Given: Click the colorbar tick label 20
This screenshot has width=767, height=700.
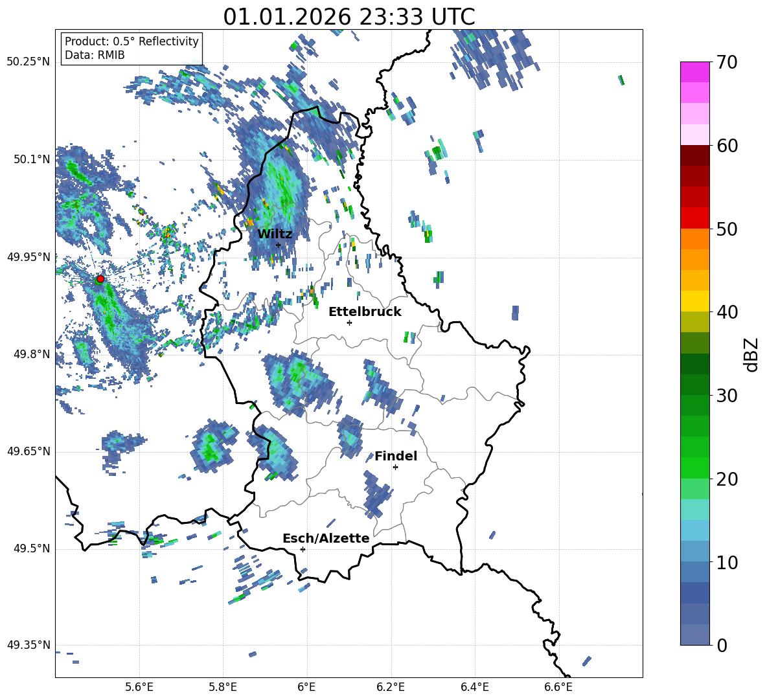Looking at the screenshot, I should click(x=727, y=479).
